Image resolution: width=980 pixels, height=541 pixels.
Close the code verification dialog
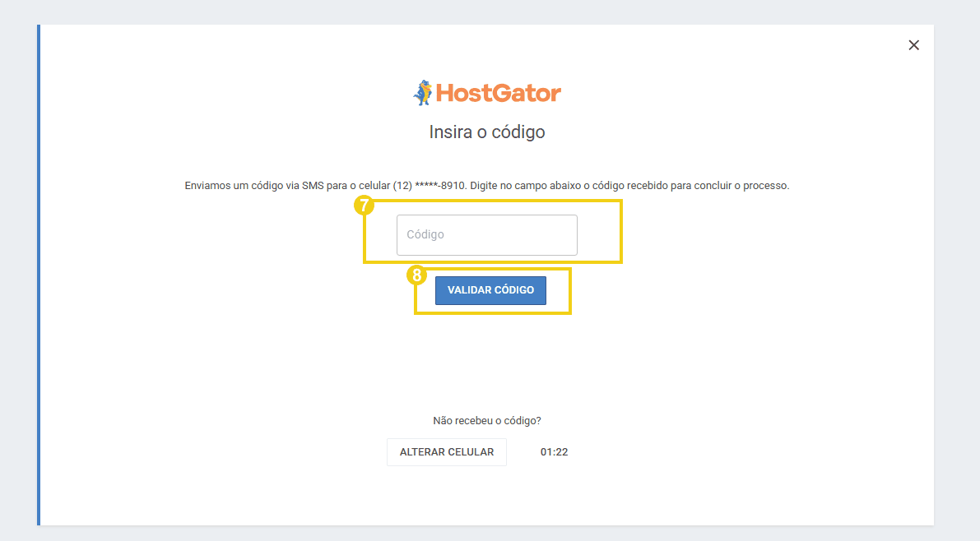pyautogui.click(x=913, y=45)
